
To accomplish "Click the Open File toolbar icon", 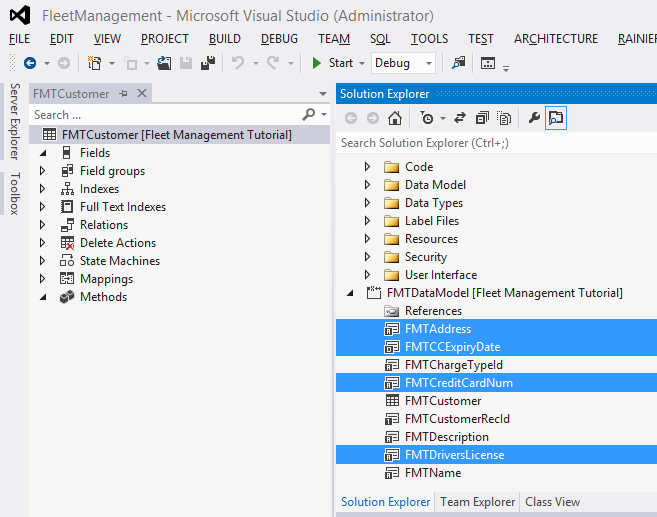I will (x=163, y=63).
